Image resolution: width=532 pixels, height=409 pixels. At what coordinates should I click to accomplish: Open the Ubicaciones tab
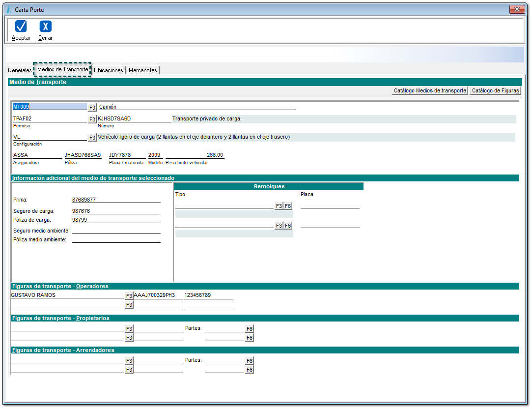point(109,70)
